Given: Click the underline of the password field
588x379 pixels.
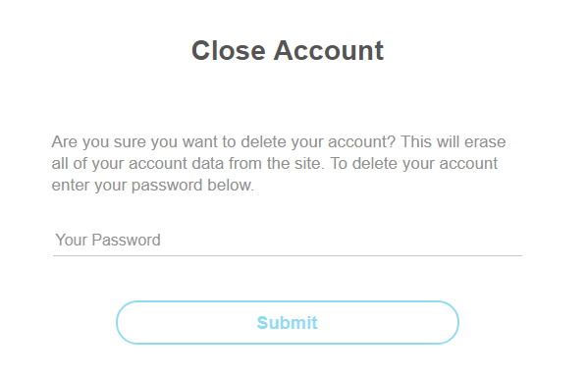Looking at the screenshot, I should [x=288, y=255].
